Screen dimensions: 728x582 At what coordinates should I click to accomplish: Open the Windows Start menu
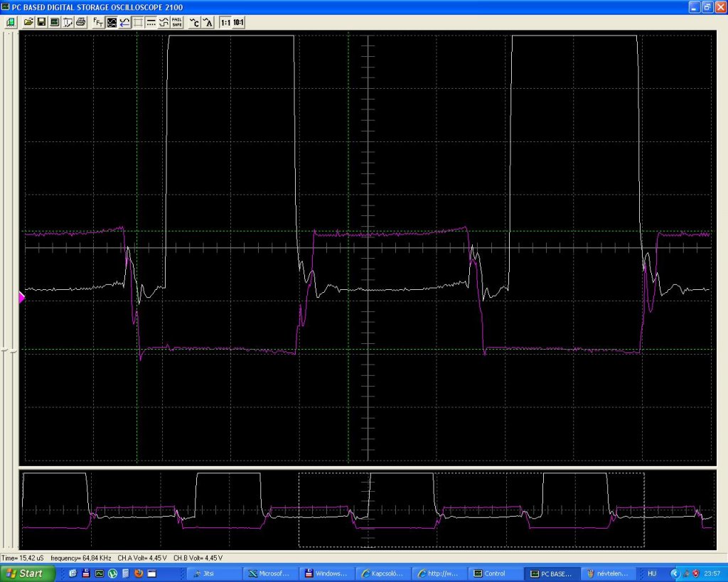click(x=27, y=573)
